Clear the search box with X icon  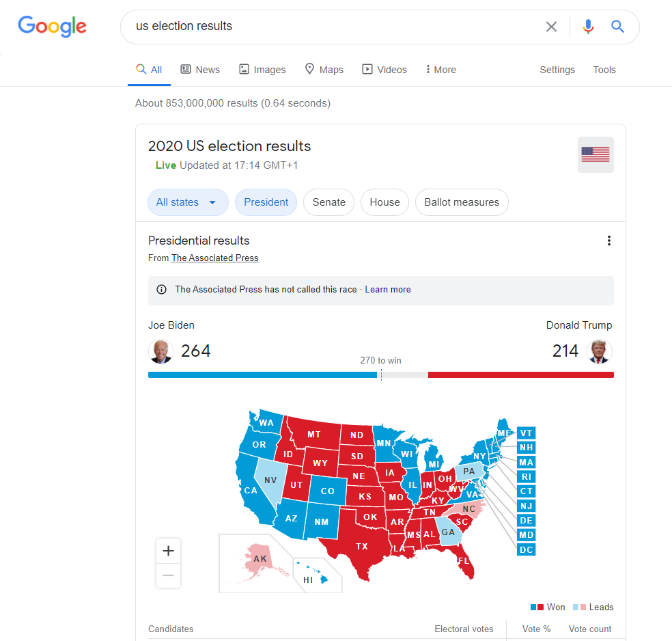pos(551,27)
